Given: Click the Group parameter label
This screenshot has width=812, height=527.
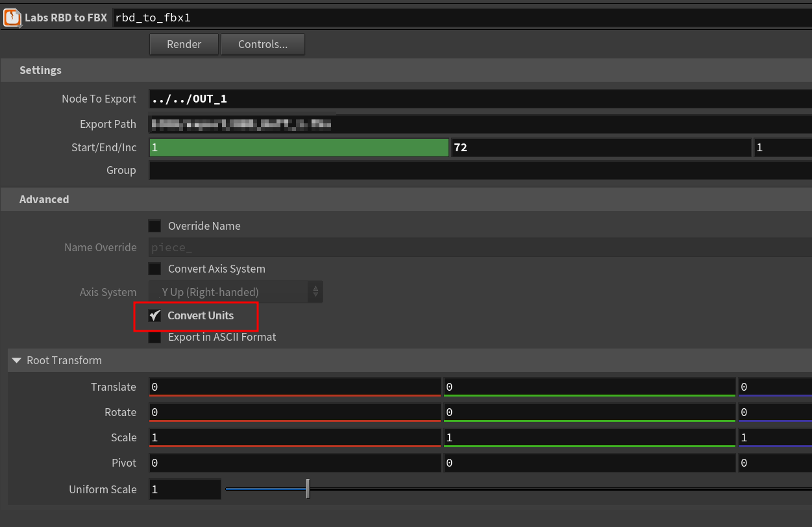Looking at the screenshot, I should (121, 170).
